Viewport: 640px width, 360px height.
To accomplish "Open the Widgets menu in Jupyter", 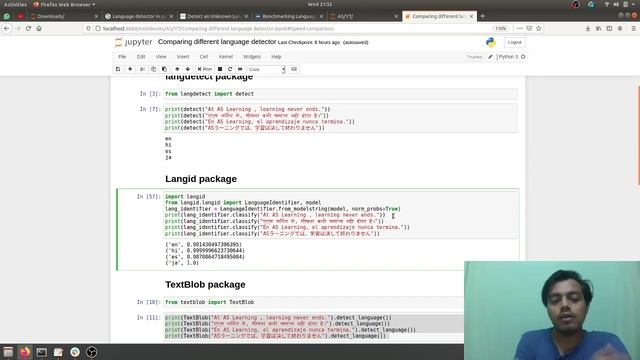I will point(252,57).
